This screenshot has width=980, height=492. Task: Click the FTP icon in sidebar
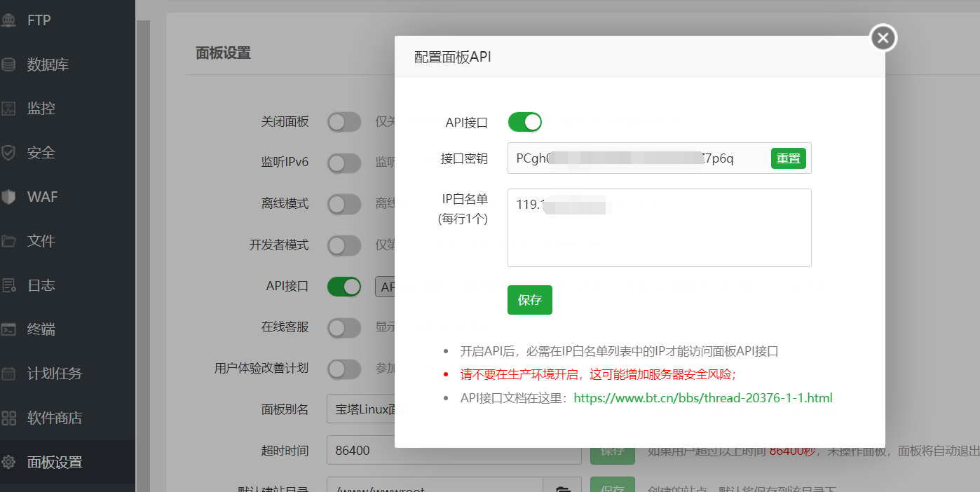[8, 20]
